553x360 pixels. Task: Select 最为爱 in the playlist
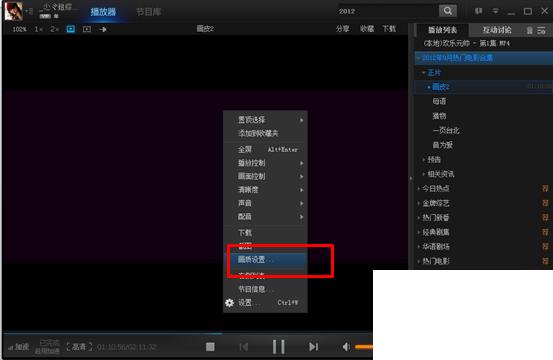point(443,145)
